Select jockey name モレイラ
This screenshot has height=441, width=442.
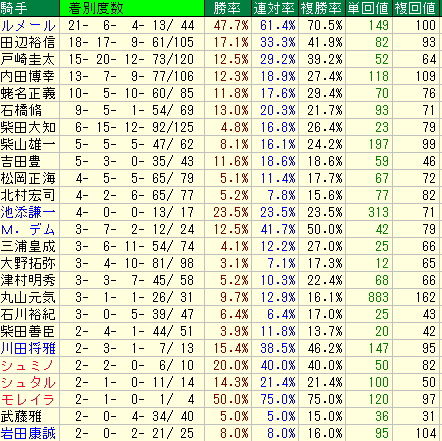point(28,400)
